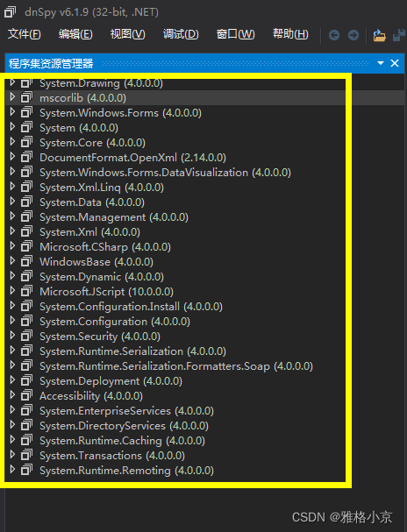Click the save all icon in toolbar
The height and width of the screenshot is (532, 407).
399,35
